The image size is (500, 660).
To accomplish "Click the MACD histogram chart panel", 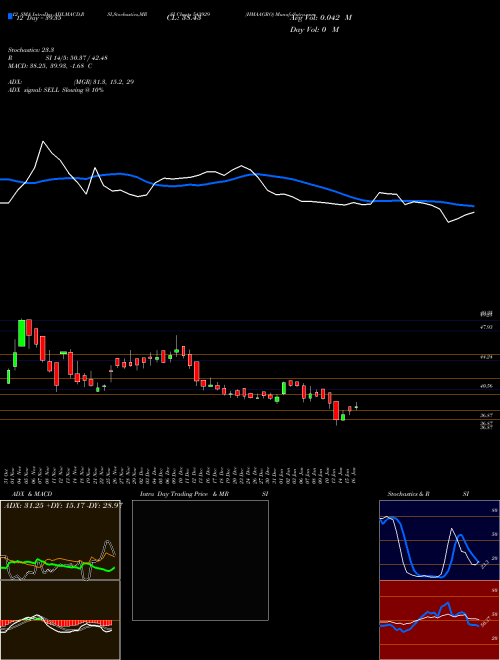I will [x=60, y=620].
